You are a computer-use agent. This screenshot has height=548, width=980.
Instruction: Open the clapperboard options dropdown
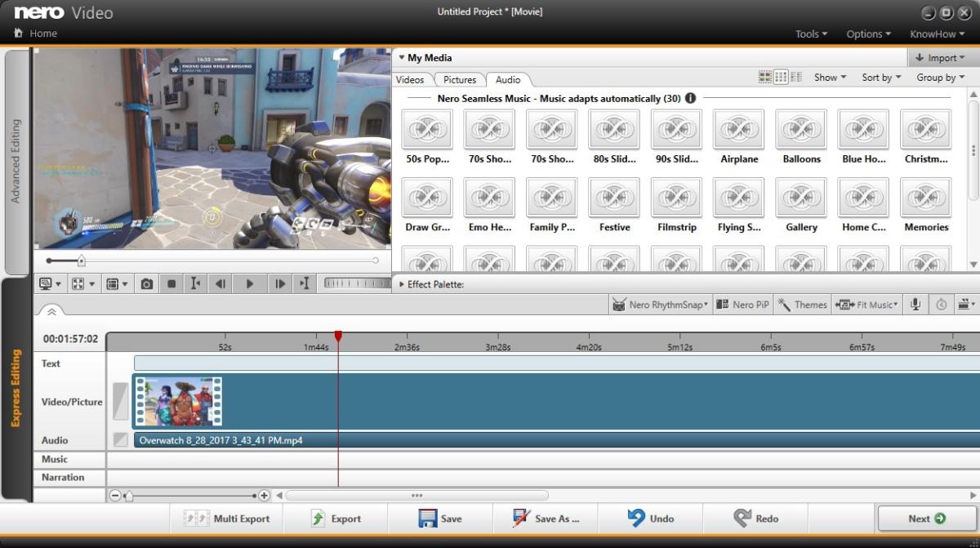click(x=968, y=305)
